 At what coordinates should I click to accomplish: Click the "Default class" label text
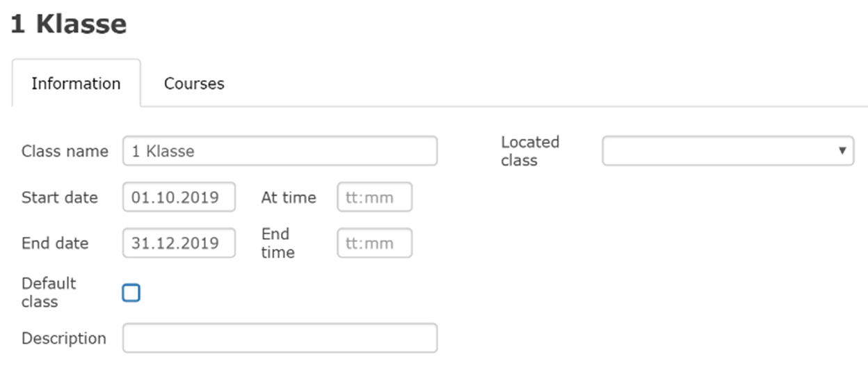point(49,292)
